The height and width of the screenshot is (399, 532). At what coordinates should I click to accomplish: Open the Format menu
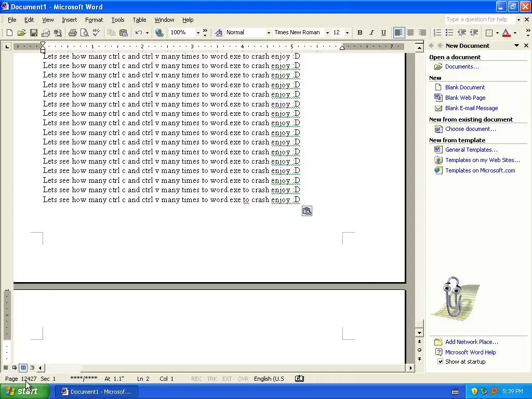[x=94, y=20]
